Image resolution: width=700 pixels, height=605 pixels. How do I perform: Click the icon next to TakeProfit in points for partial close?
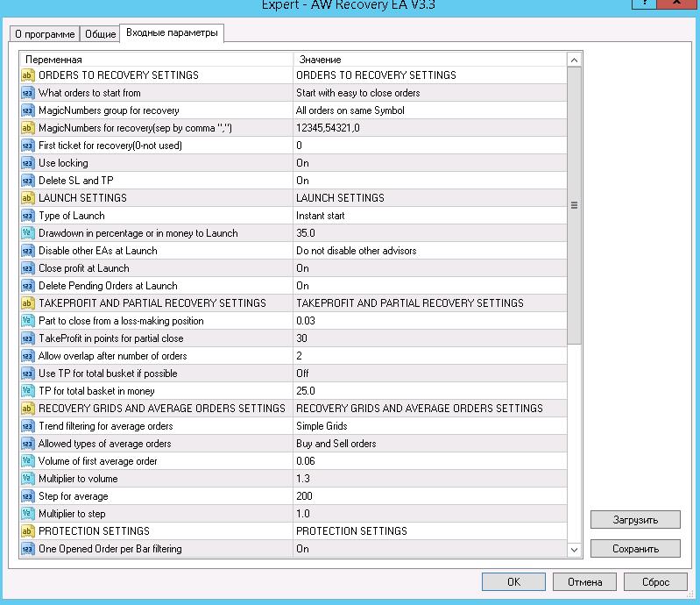point(28,338)
